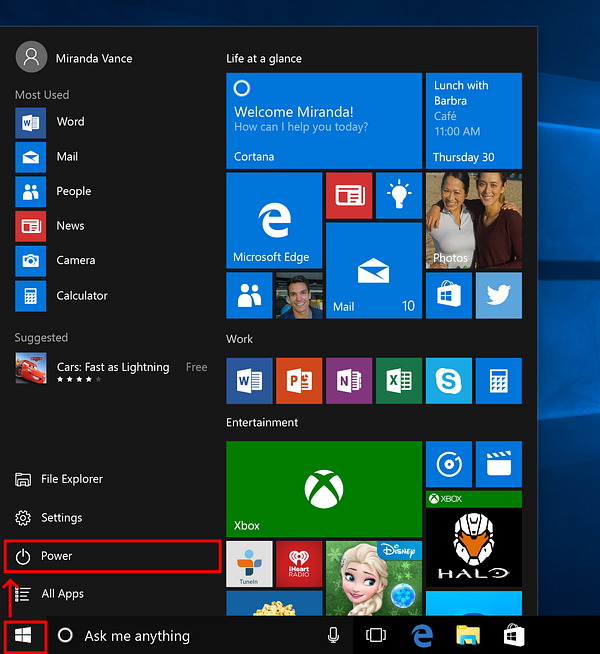This screenshot has height=654, width=600.
Task: Open the Calculator tile in Work group
Action: [x=499, y=381]
